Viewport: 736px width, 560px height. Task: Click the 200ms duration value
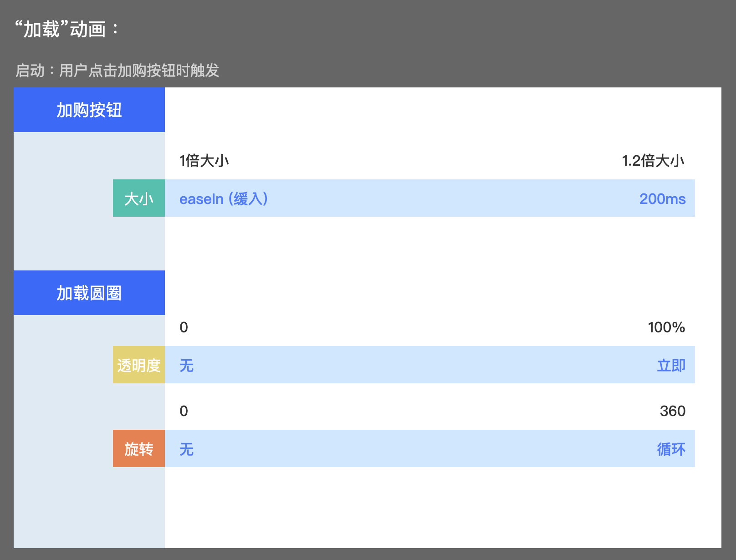coord(662,199)
